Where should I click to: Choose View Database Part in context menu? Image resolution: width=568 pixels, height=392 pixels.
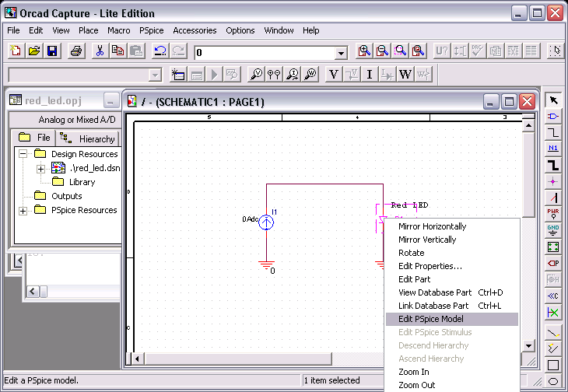pyautogui.click(x=452, y=292)
